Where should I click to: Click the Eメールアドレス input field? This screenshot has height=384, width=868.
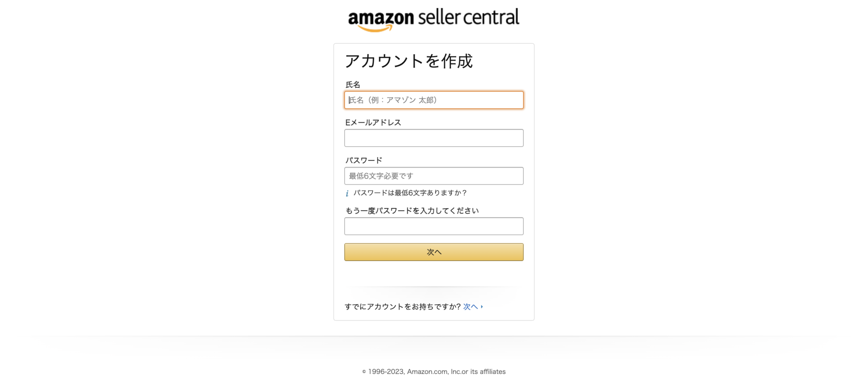(x=434, y=138)
